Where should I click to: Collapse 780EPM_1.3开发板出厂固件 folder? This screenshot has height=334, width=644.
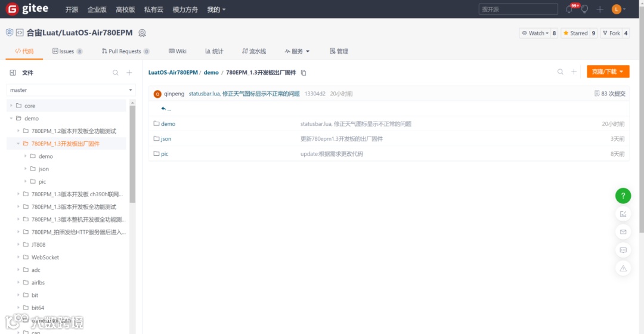tap(18, 144)
